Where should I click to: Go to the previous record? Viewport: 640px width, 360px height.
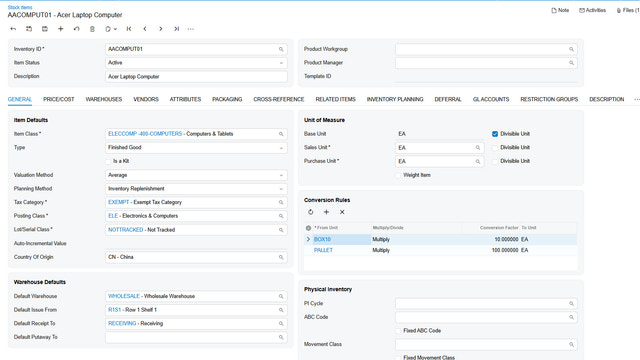click(x=145, y=29)
